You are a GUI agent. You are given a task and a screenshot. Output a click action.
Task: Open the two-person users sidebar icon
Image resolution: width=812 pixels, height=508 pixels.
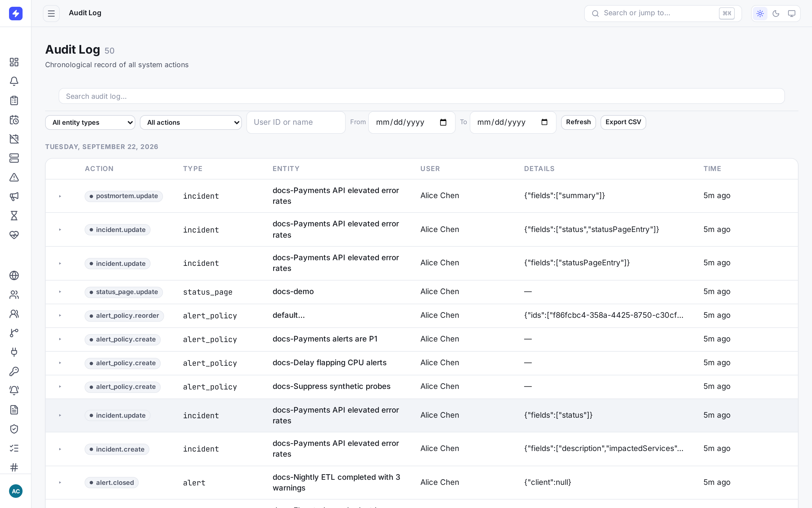tap(14, 295)
